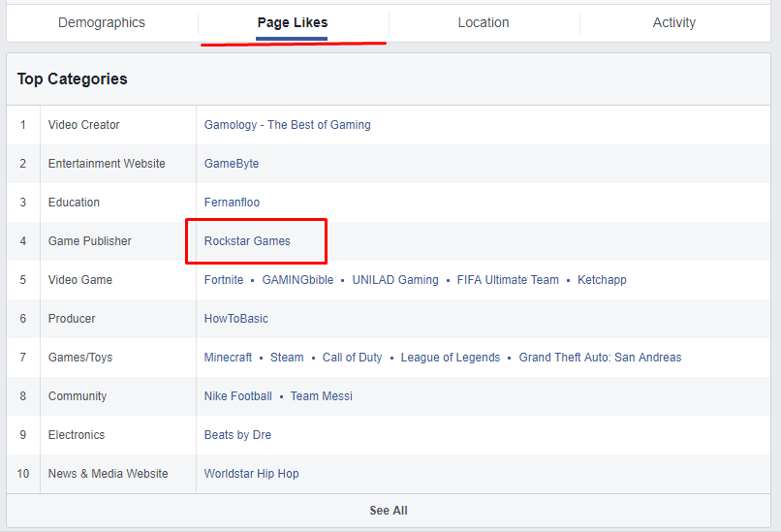Click the Top Categories heading

point(73,78)
